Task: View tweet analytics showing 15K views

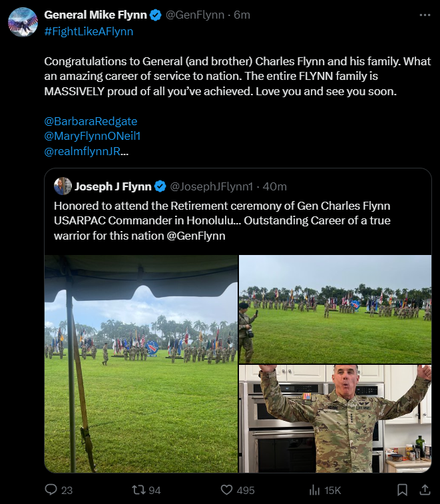Action: pyautogui.click(x=316, y=490)
